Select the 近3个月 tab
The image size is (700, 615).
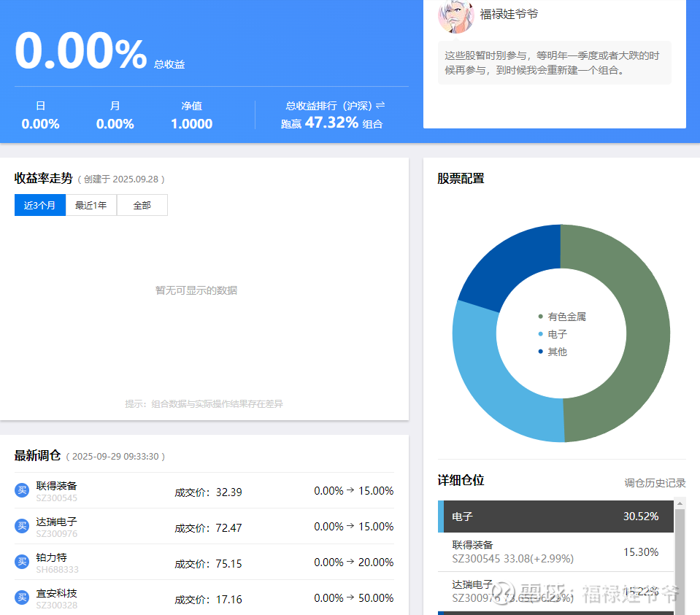pyautogui.click(x=39, y=205)
